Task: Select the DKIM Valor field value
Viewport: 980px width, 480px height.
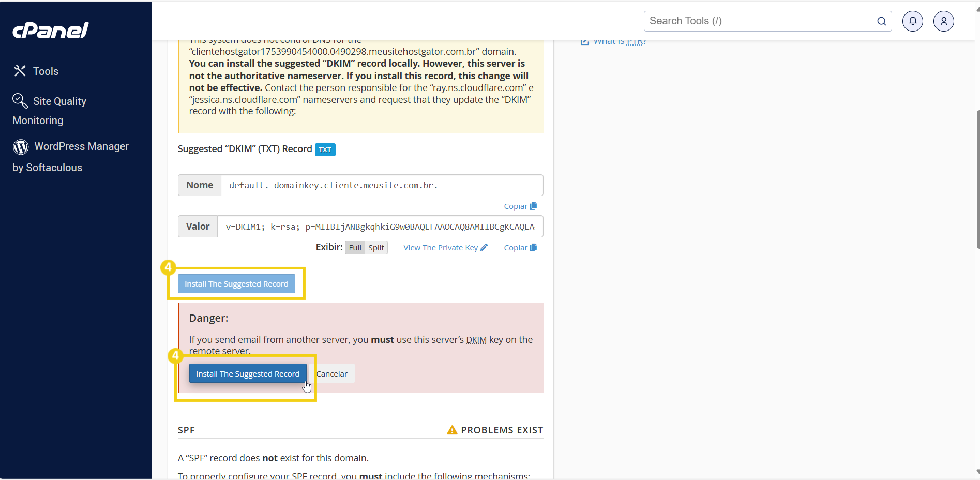Action: [x=380, y=227]
